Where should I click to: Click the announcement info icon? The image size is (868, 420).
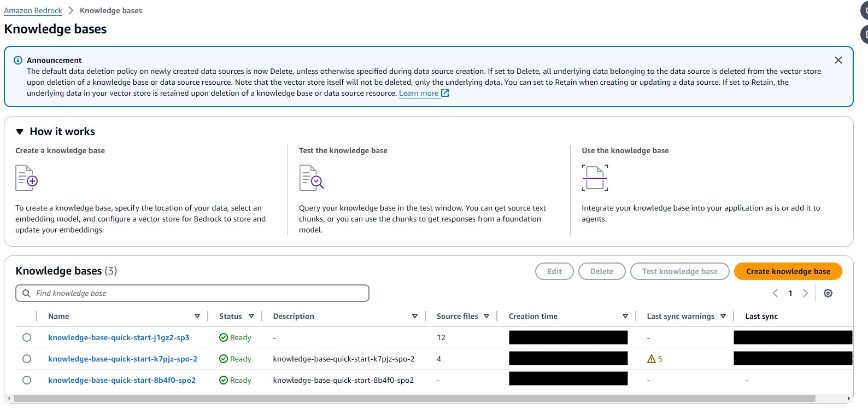click(18, 60)
